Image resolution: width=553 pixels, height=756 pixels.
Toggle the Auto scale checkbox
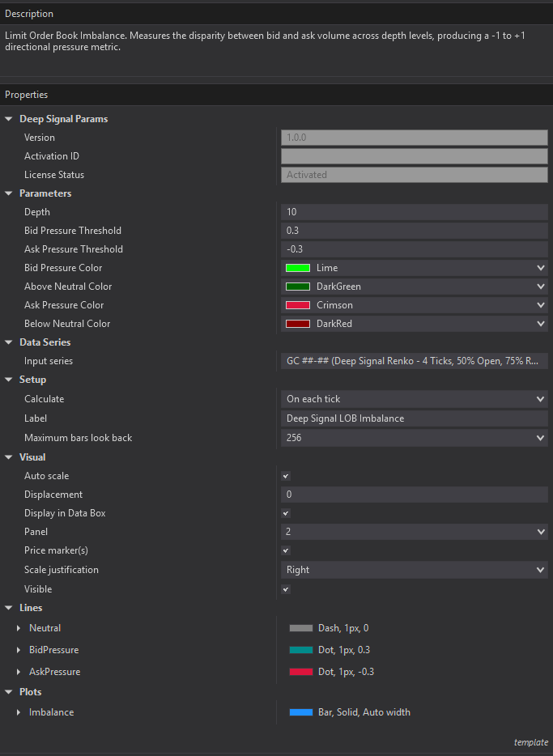tap(285, 476)
